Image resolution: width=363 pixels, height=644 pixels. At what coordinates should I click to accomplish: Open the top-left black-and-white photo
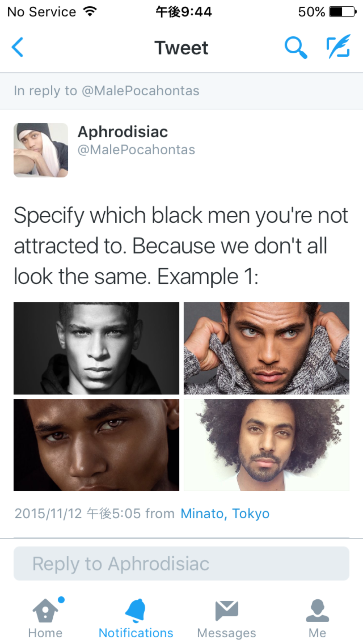96,348
